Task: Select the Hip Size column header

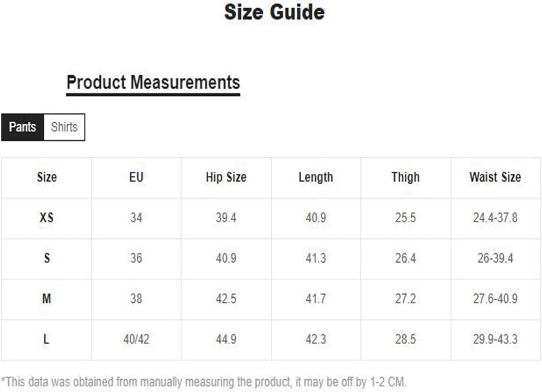Action: point(226,177)
